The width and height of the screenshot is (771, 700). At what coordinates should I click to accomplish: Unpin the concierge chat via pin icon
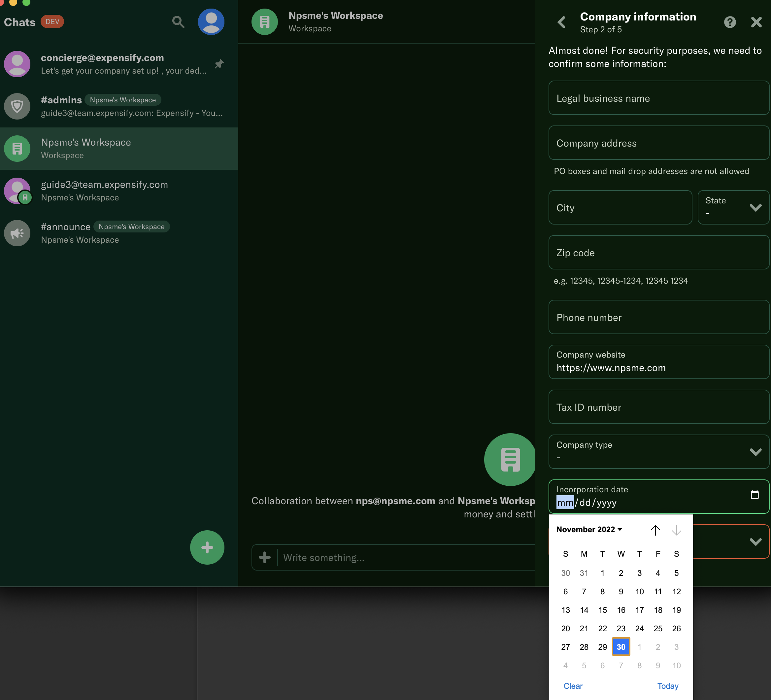tap(219, 64)
